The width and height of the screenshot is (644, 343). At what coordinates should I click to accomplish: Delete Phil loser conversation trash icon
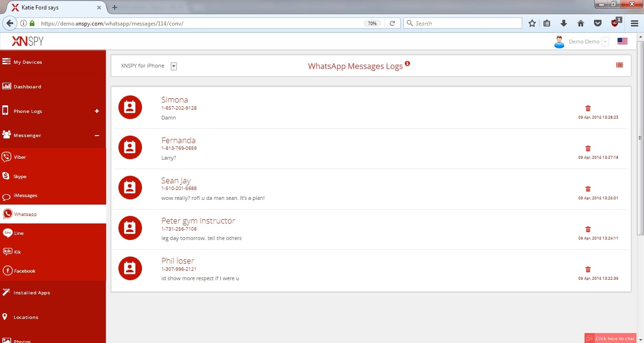[x=588, y=269]
